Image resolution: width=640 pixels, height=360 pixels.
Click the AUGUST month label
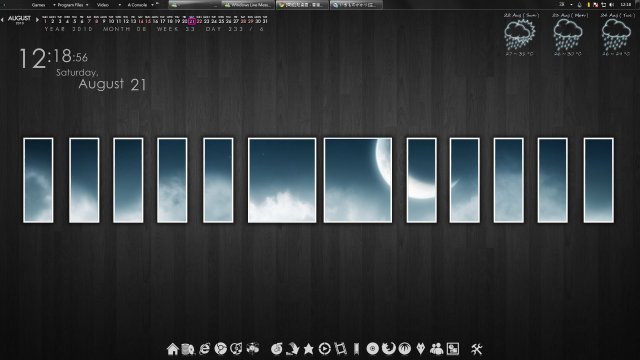tap(19, 18)
